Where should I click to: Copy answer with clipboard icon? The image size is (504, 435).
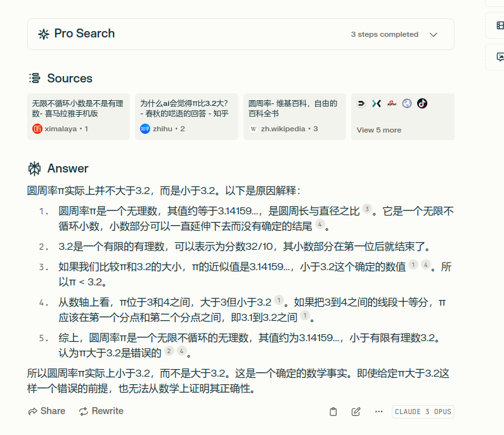(333, 412)
